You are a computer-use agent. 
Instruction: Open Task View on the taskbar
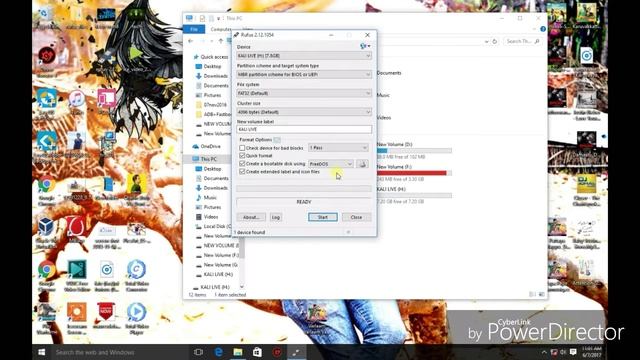coord(198,352)
